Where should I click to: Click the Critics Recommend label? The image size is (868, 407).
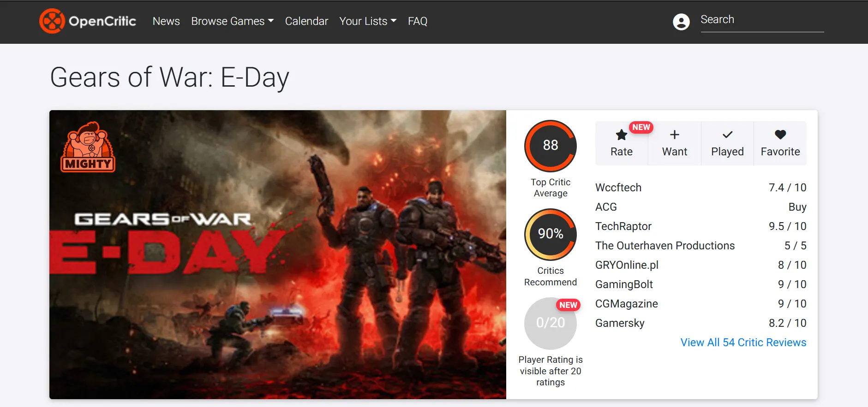tap(551, 276)
